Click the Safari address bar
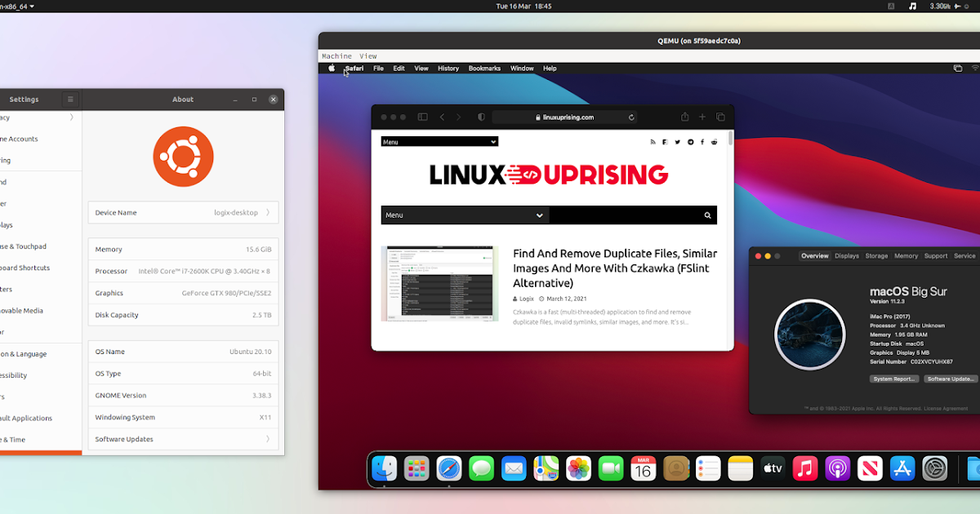Image resolution: width=980 pixels, height=514 pixels. point(564,117)
